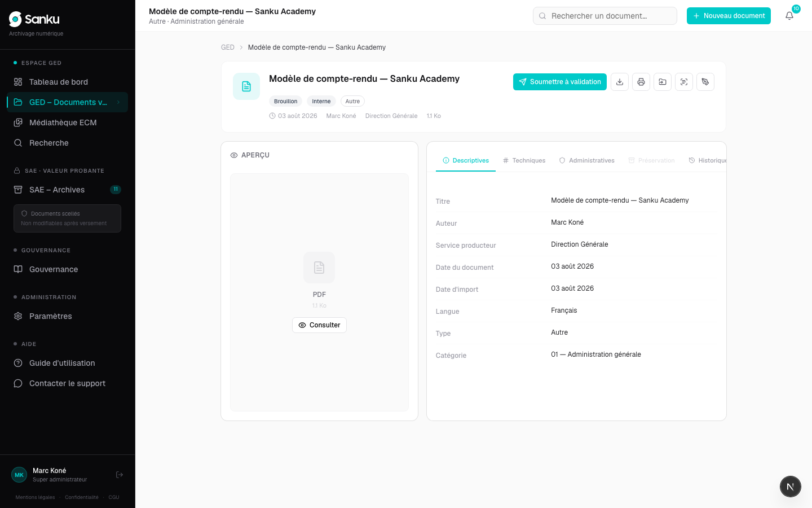
Task: Click the Brouillon status badge
Action: (x=285, y=102)
